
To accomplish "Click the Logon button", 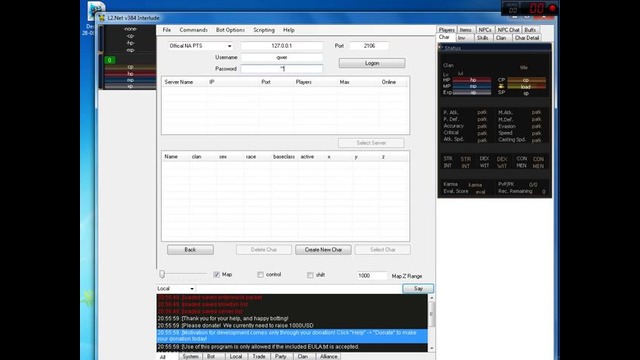I will [x=372, y=63].
